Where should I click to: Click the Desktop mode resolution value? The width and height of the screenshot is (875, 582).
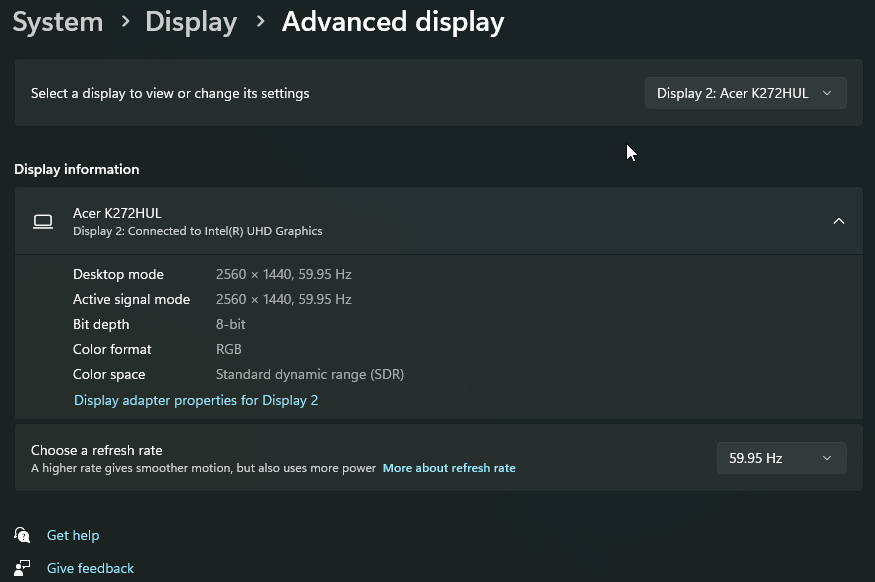(x=283, y=274)
